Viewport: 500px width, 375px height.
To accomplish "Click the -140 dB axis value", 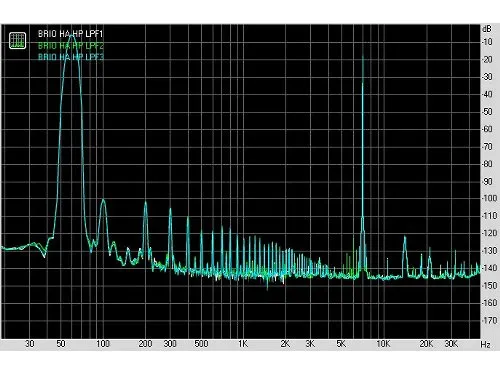I will click(x=489, y=268).
